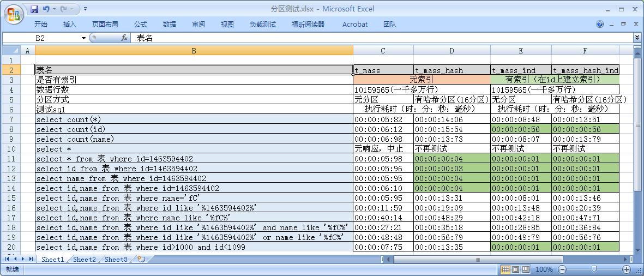Open the Acrobat ribbon tab
The image size is (644, 276).
pyautogui.click(x=355, y=24)
